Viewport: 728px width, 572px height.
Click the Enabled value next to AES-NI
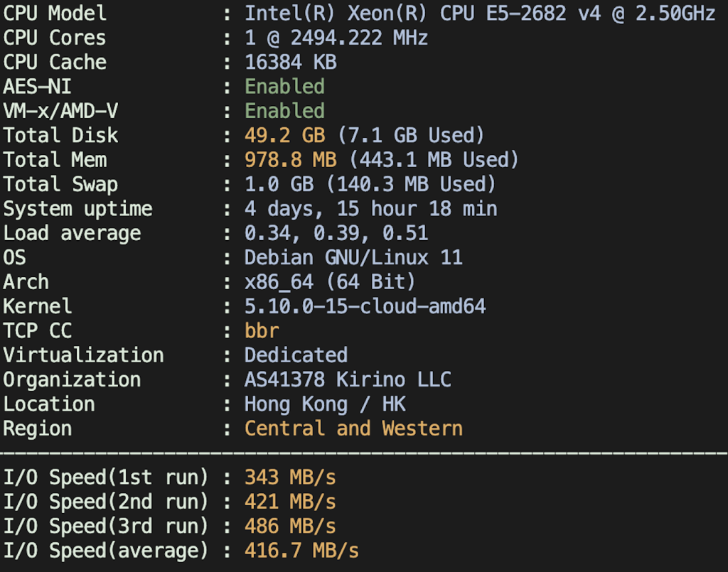[x=284, y=86]
